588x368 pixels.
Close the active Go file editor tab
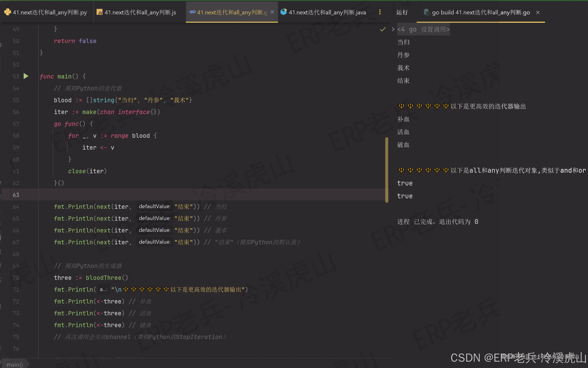[x=272, y=12]
